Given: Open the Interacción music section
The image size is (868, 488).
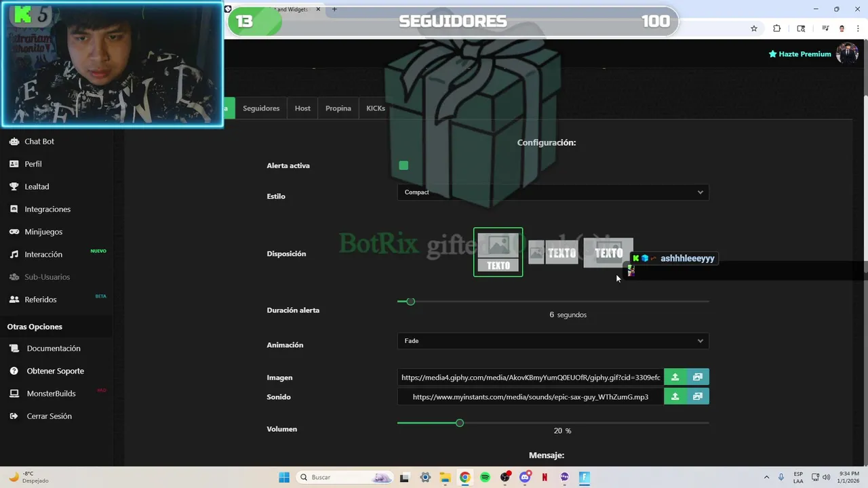Looking at the screenshot, I should [x=43, y=254].
